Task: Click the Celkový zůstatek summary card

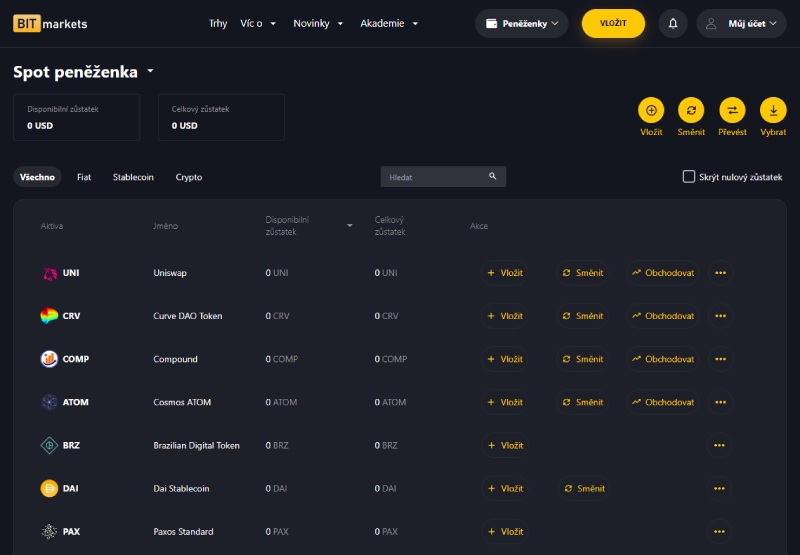Action: click(x=221, y=117)
